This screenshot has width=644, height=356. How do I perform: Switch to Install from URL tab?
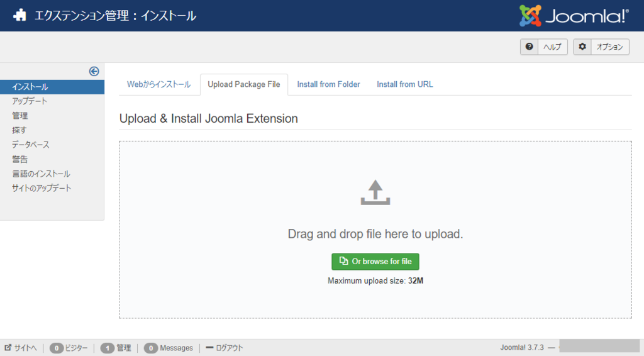pyautogui.click(x=405, y=84)
